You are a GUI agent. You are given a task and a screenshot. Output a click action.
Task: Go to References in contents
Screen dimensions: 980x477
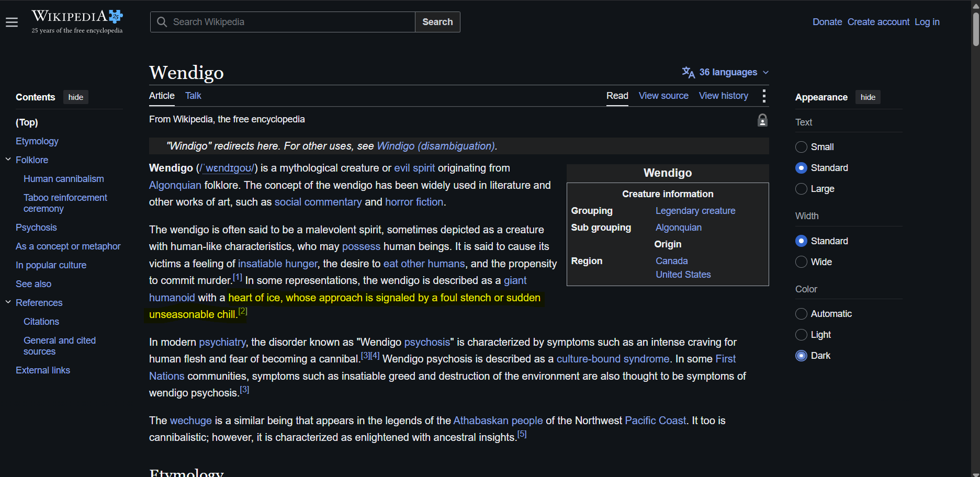click(39, 303)
